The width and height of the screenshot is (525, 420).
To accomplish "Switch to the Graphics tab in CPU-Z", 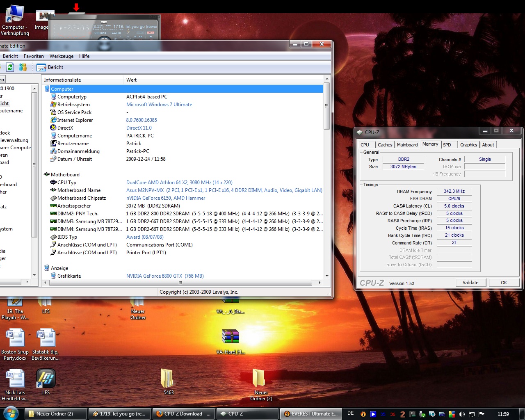I will (468, 145).
